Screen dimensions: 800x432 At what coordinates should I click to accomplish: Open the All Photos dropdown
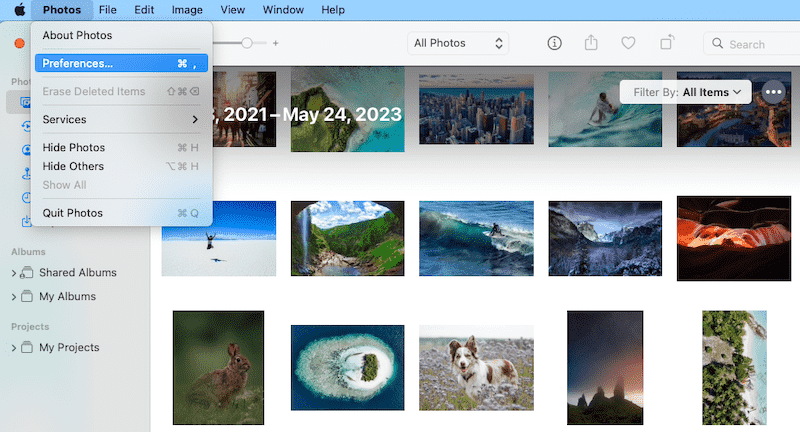click(458, 43)
